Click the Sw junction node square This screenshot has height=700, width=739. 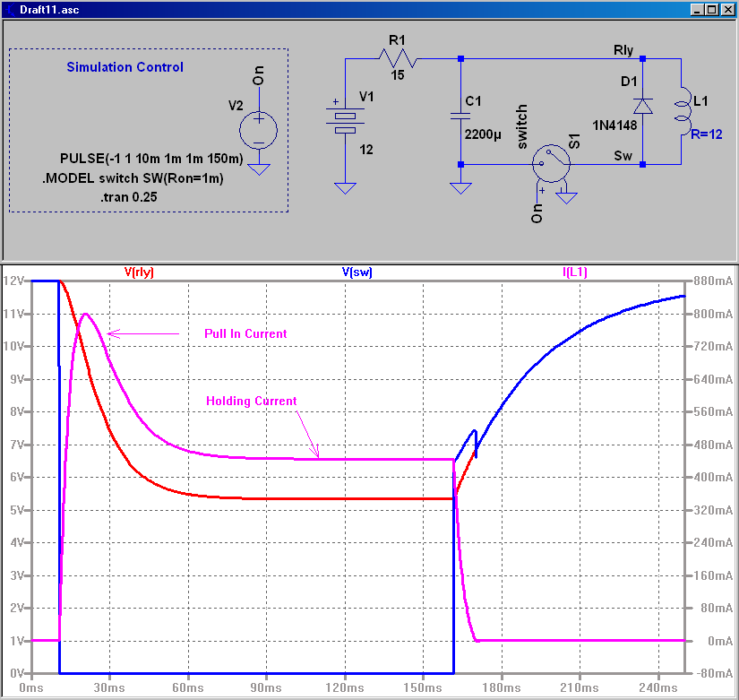click(x=642, y=165)
